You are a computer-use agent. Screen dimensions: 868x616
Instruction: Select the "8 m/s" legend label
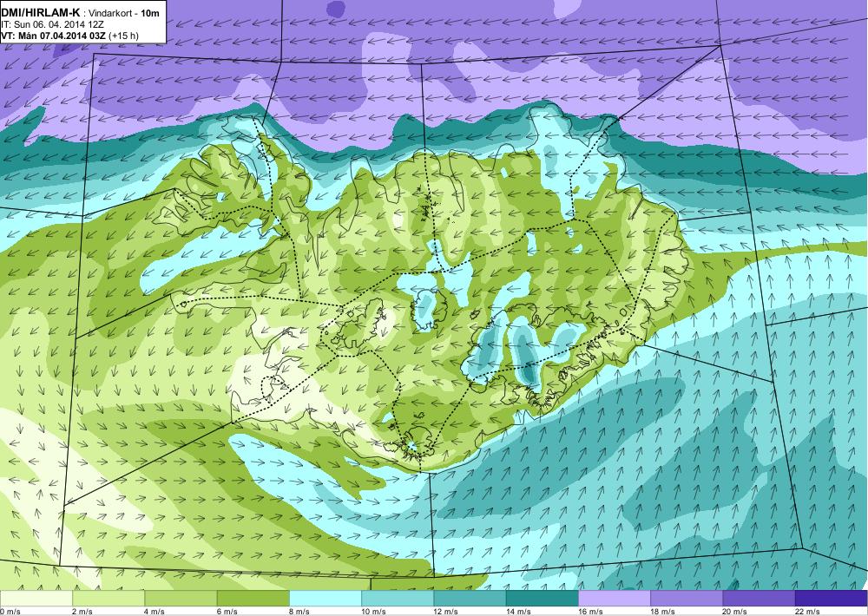[x=299, y=612]
